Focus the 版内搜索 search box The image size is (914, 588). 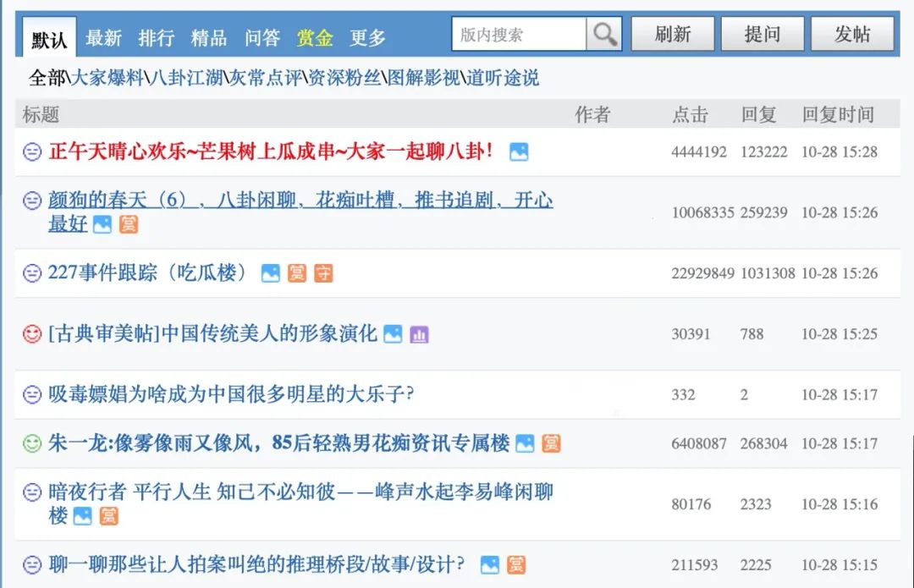point(519,35)
